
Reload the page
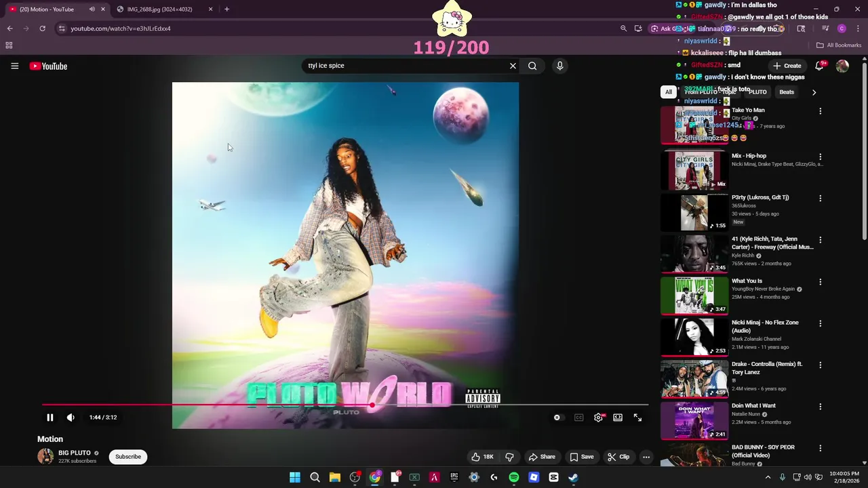click(42, 28)
